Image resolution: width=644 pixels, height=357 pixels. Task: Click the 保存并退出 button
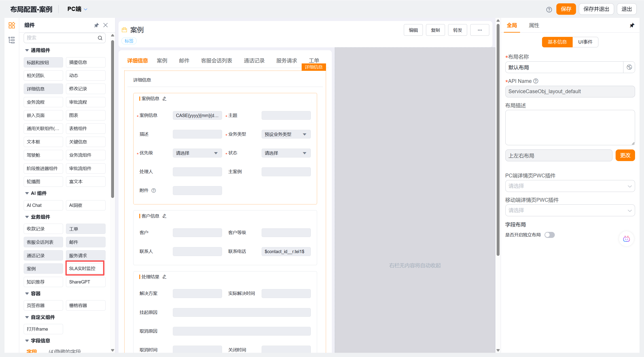(x=596, y=9)
